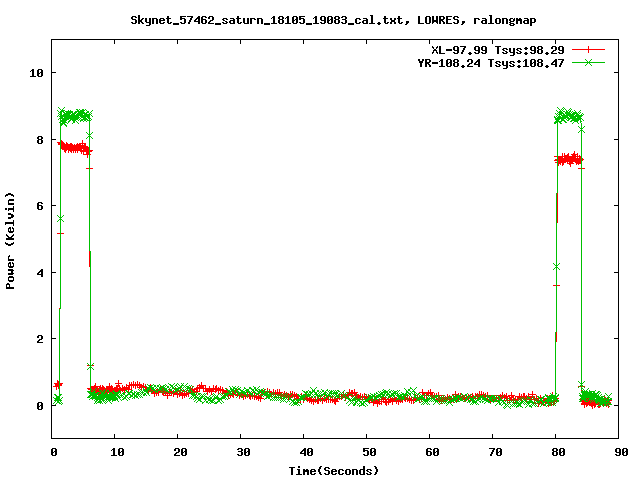Screen dimensions: 640x480
Task: Click the Time(Seconds) x-axis label
Action: (x=333, y=471)
